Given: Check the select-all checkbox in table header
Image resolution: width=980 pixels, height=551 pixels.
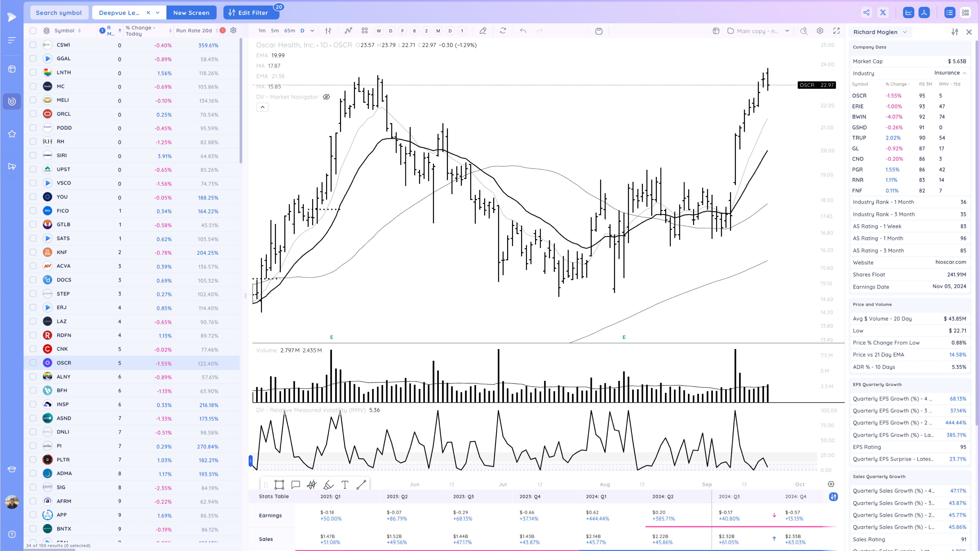Looking at the screenshot, I should [x=33, y=31].
